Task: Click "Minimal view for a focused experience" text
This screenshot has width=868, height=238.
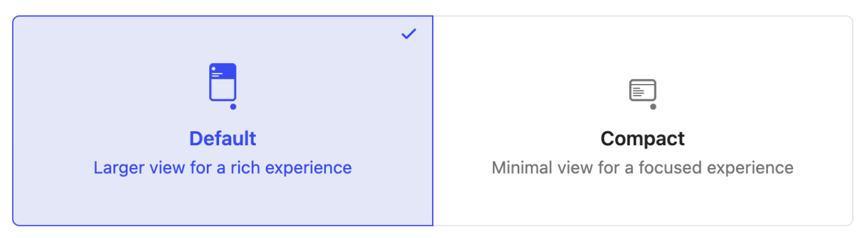Action: 643,168
